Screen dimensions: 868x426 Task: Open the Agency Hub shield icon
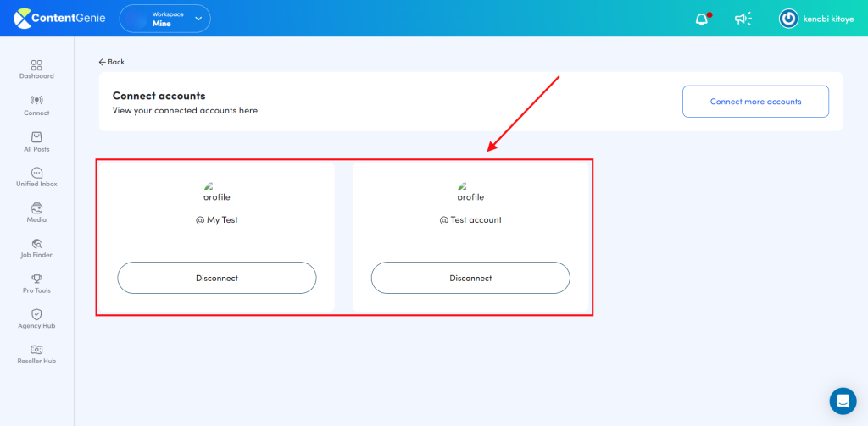coord(36,314)
